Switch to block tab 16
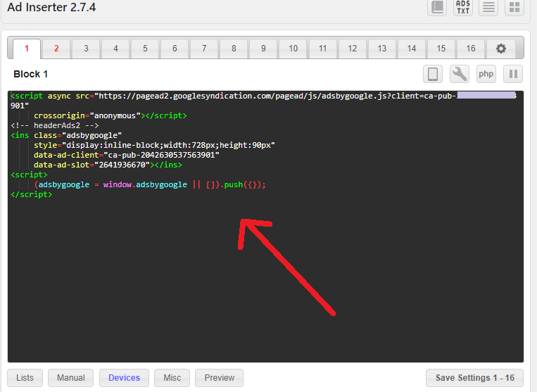This screenshot has height=392, width=537. click(x=471, y=49)
